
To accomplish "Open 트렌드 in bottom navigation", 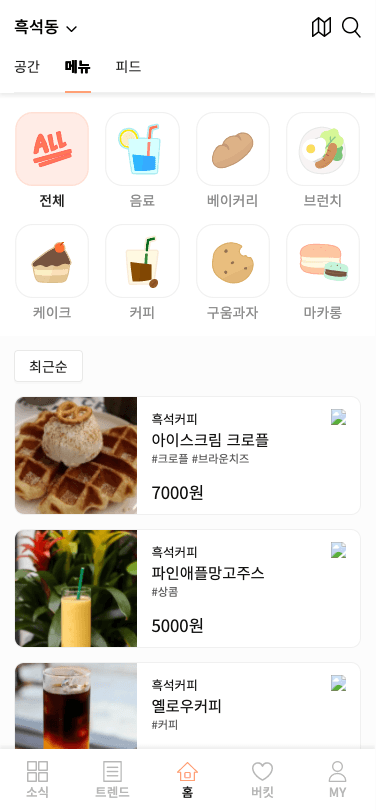I will (112, 779).
